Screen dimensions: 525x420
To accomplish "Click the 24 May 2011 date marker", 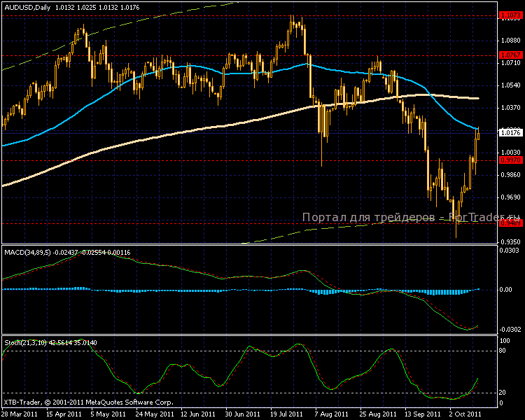I will 155,414.
